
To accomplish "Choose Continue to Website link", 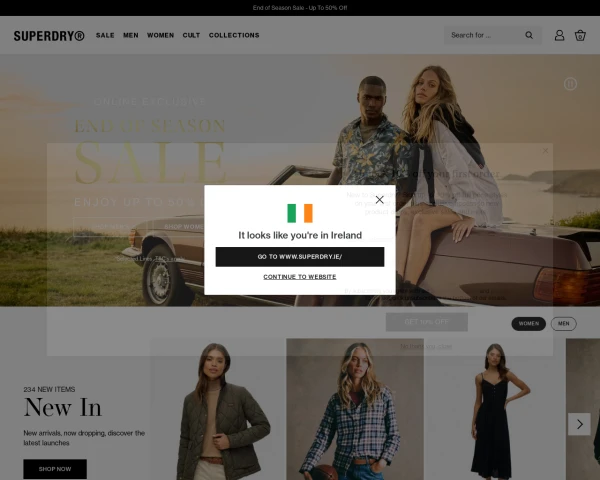I will tap(300, 277).
